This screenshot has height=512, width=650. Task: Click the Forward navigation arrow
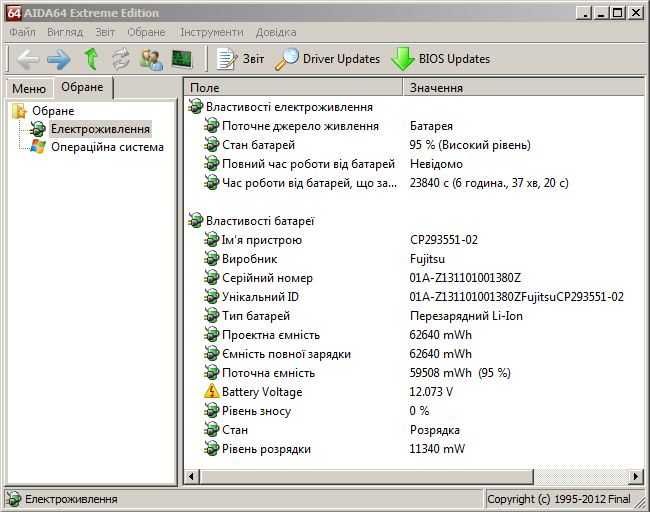(x=58, y=59)
